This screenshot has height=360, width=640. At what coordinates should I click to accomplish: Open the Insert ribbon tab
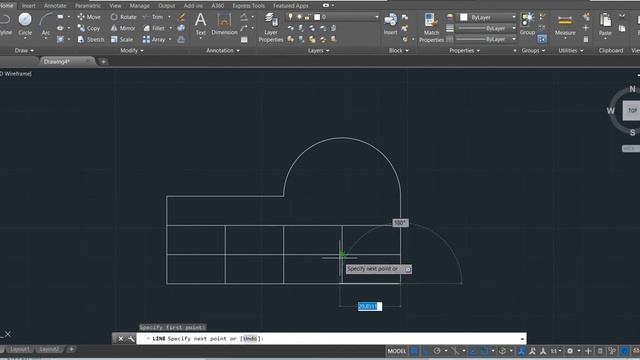click(28, 6)
